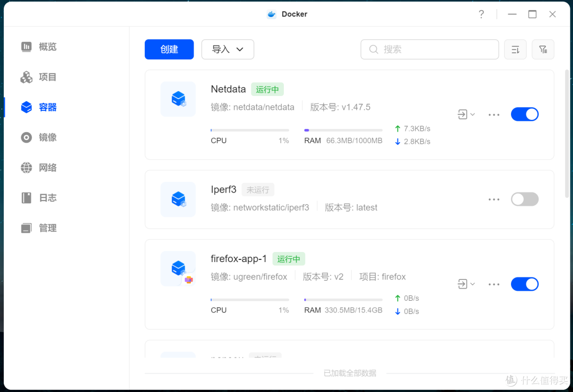Click the firefox-app-1 container icon

[178, 268]
